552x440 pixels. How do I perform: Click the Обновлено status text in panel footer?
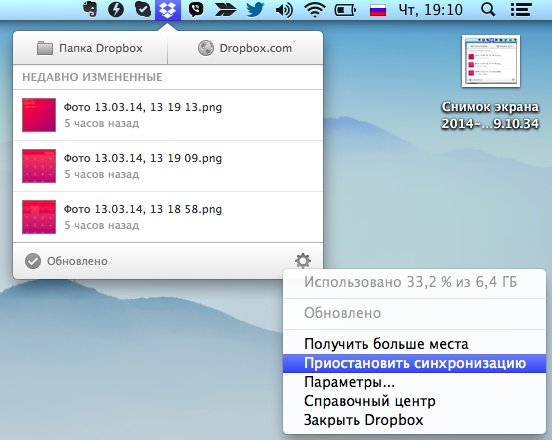77,261
